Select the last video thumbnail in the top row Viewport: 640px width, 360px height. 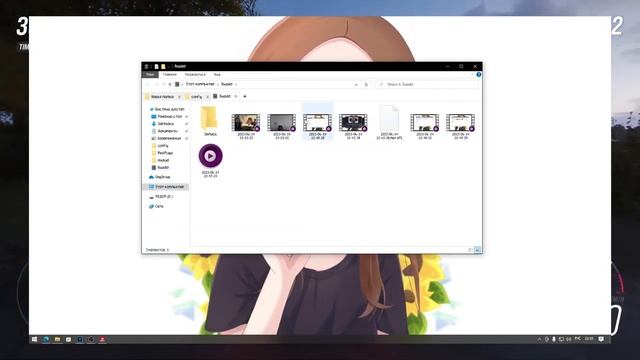point(460,123)
